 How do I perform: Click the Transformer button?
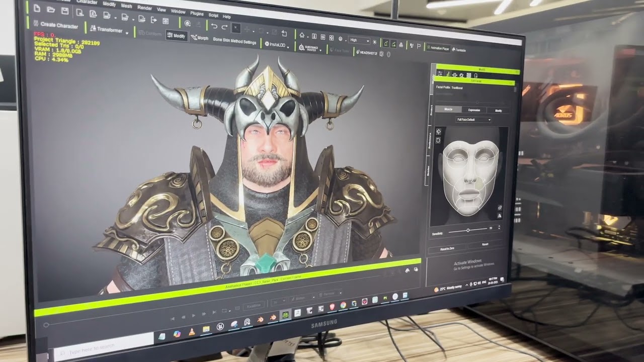coord(106,30)
